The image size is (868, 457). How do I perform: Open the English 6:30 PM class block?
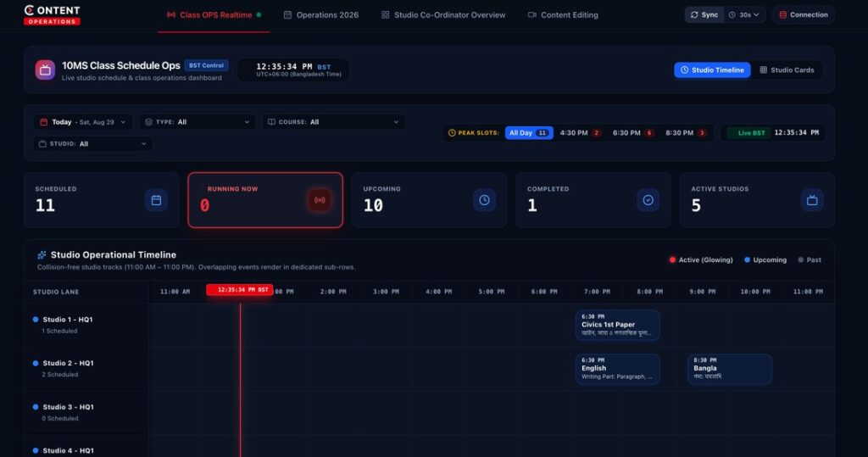617,369
